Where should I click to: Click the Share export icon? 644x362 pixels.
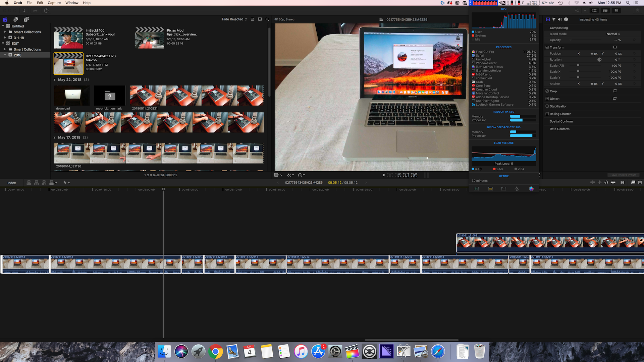pyautogui.click(x=637, y=11)
